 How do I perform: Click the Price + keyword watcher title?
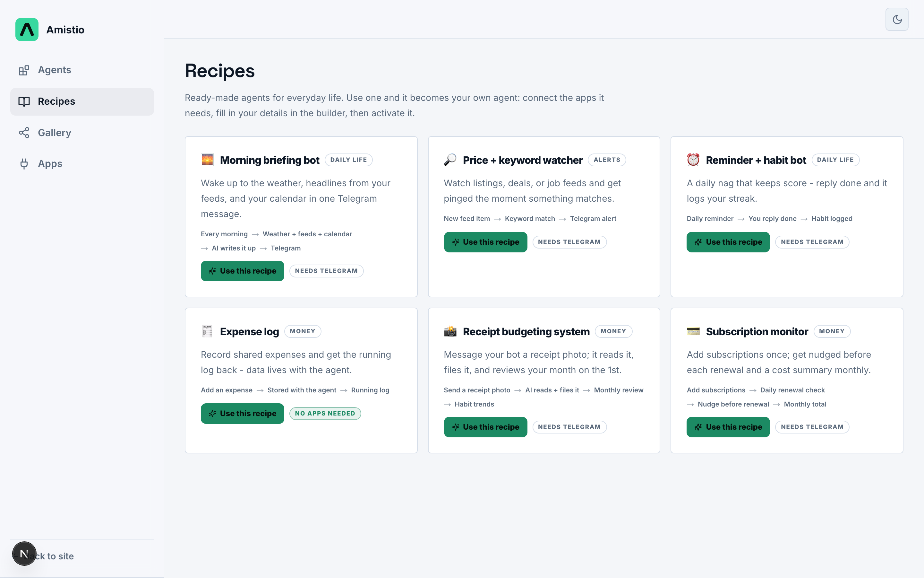coord(523,160)
